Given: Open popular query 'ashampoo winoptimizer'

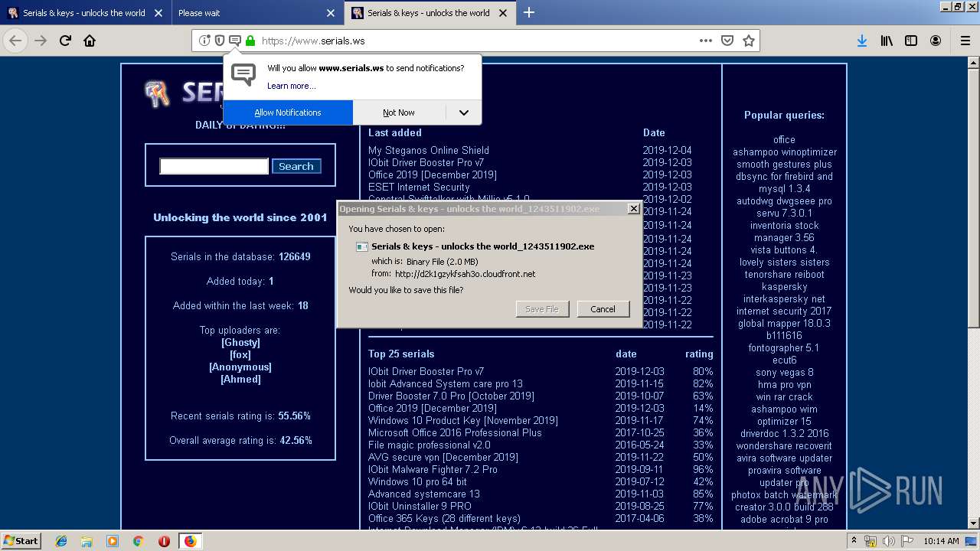Looking at the screenshot, I should point(784,152).
